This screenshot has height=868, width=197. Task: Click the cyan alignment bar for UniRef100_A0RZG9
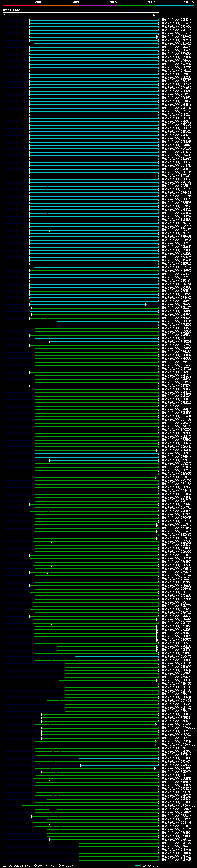tap(104, 342)
